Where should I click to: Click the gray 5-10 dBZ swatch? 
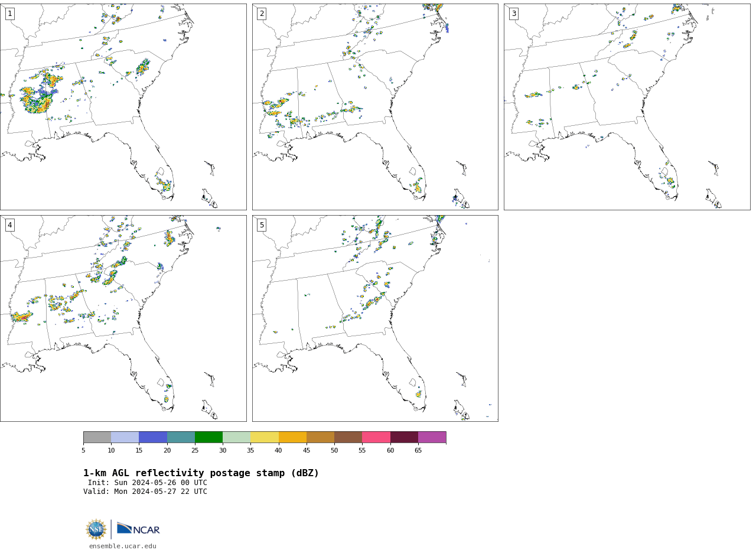click(x=97, y=437)
